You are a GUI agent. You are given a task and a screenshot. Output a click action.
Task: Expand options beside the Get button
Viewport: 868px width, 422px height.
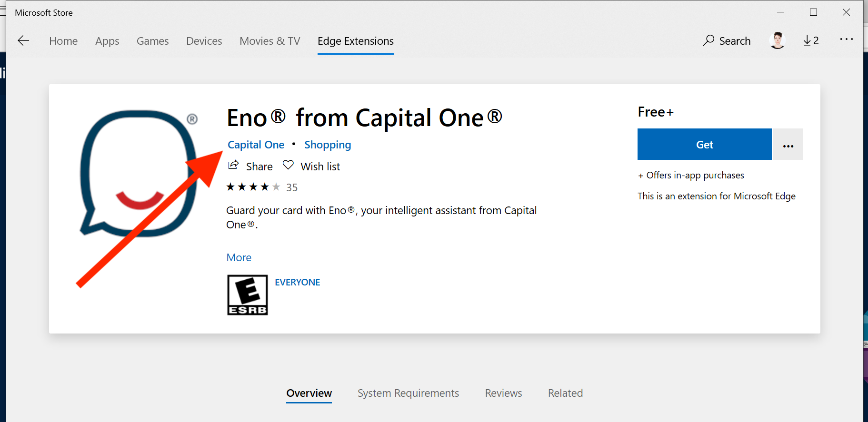click(x=788, y=144)
